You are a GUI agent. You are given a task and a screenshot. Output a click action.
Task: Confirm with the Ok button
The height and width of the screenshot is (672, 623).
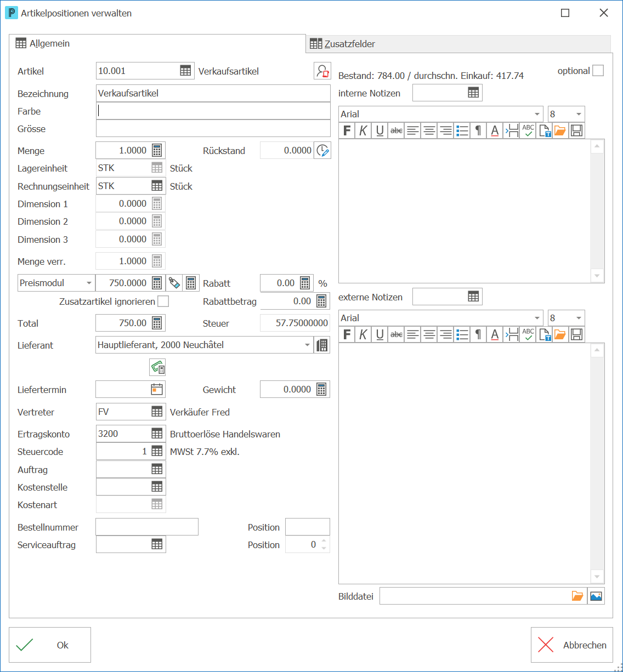click(x=50, y=645)
